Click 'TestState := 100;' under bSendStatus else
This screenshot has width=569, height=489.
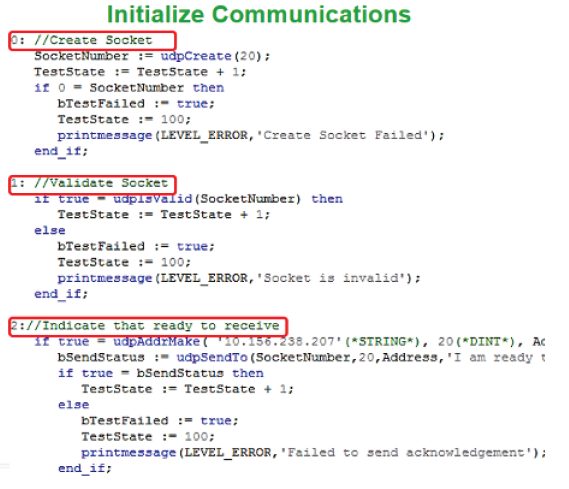point(148,437)
